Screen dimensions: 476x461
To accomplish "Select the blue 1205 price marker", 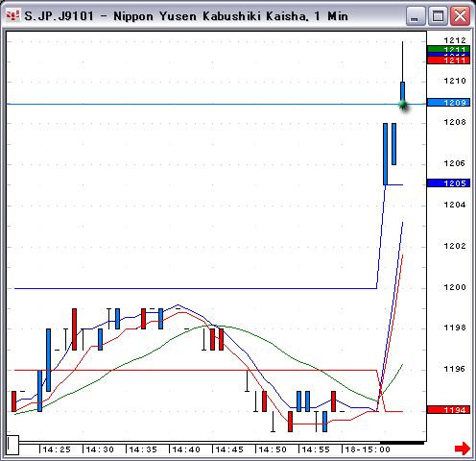I will coord(448,183).
